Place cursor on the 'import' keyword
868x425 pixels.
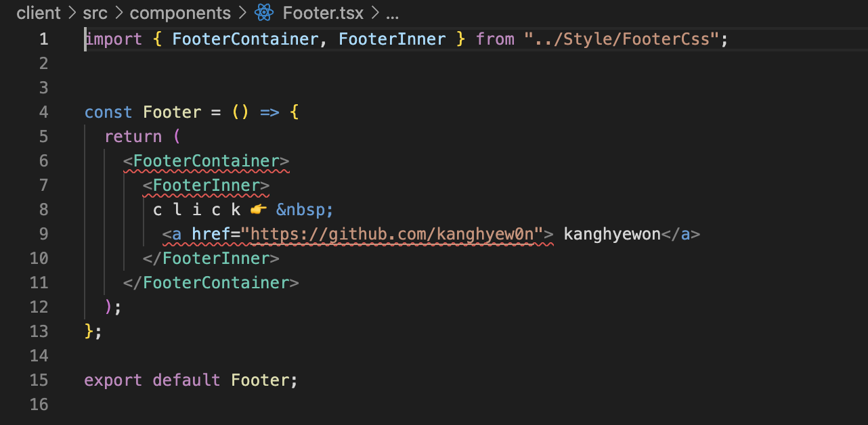point(114,39)
